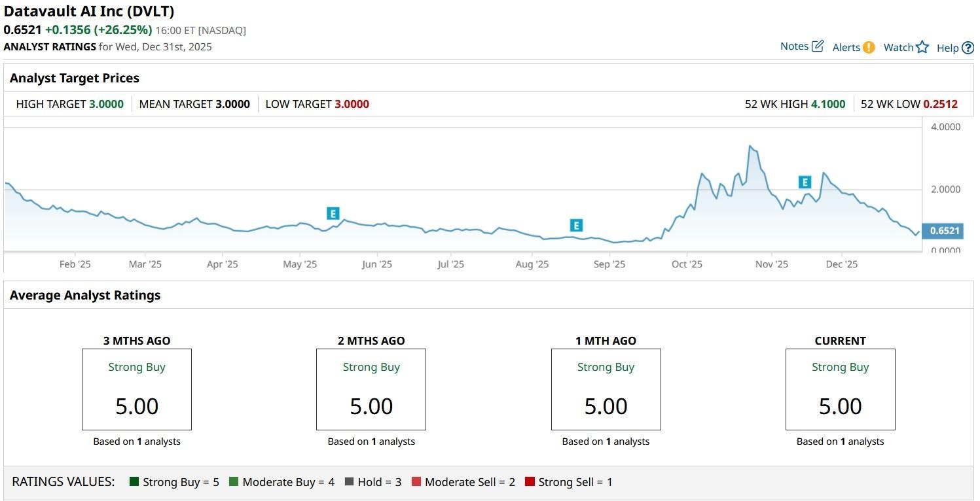
Task: Click the gray Hold legend swatch
Action: (x=349, y=482)
